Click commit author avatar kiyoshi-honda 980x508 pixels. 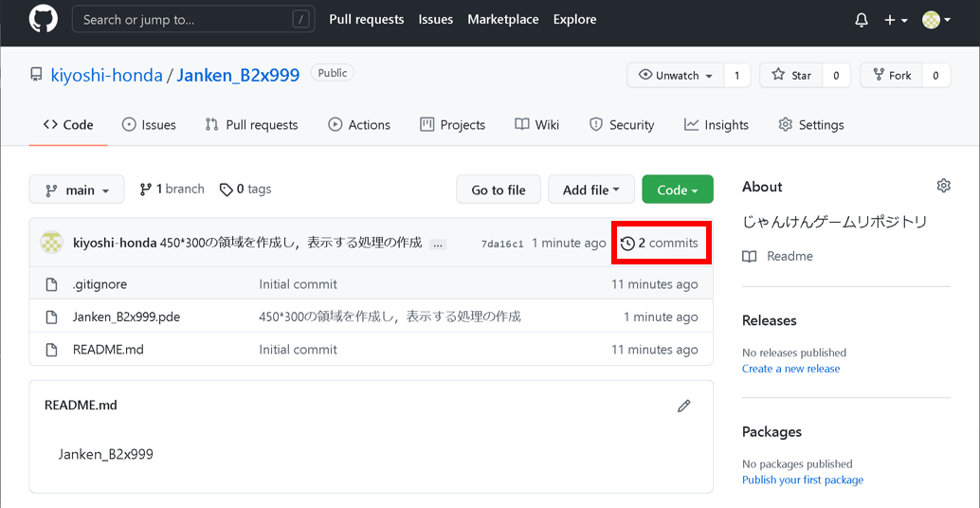pyautogui.click(x=51, y=243)
